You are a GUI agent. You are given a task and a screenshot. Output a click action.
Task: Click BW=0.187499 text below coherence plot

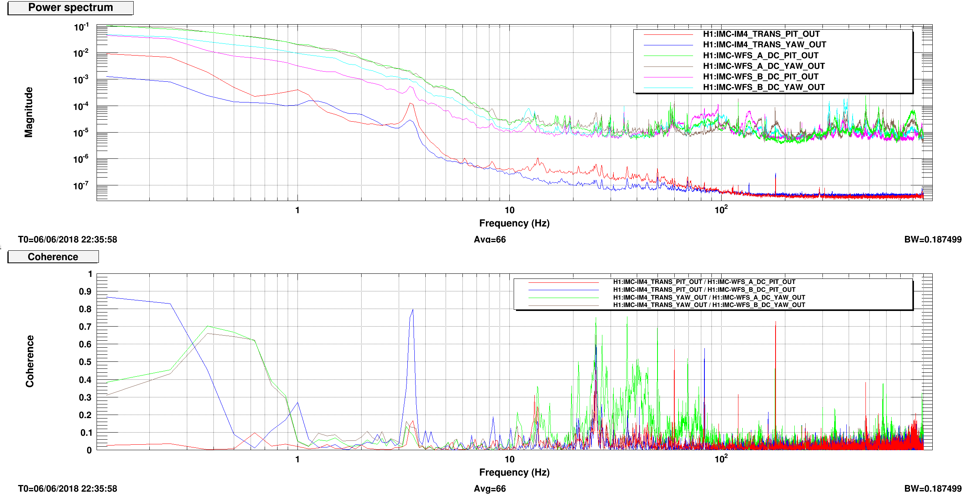(932, 489)
